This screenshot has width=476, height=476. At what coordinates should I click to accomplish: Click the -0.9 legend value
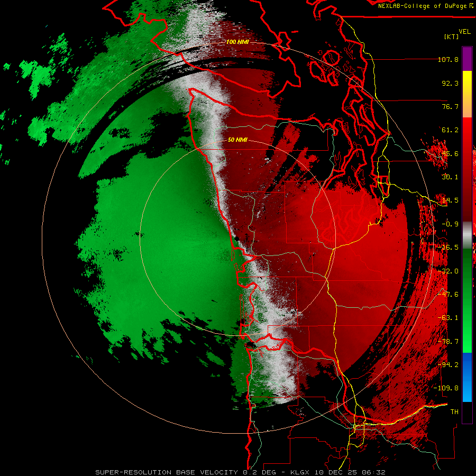click(x=450, y=224)
